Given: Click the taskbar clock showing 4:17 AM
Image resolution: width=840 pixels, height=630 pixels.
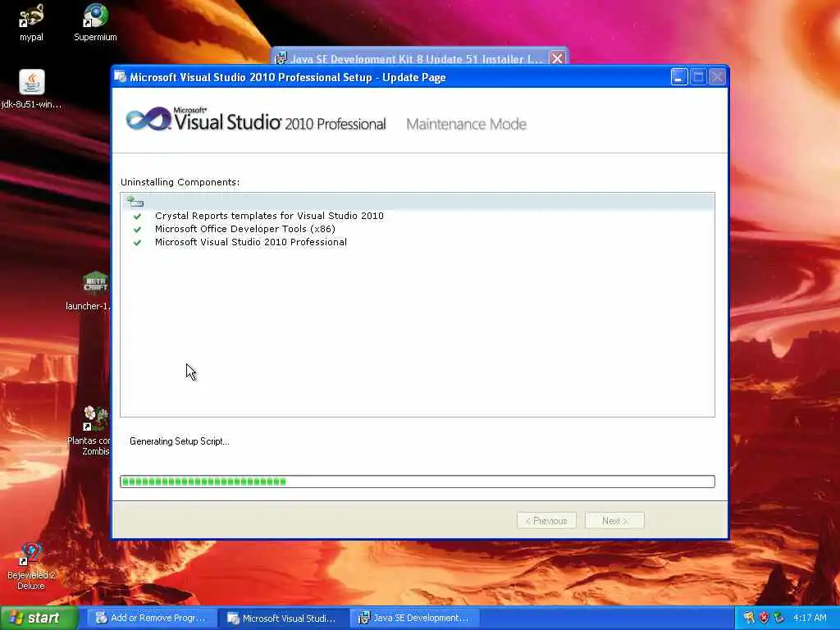Looking at the screenshot, I should pos(810,618).
